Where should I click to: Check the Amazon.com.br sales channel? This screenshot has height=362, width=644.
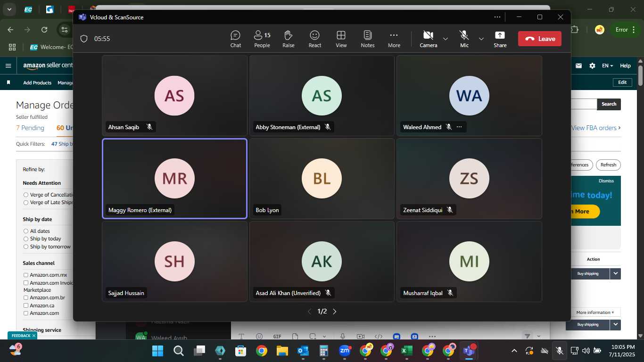(26, 298)
